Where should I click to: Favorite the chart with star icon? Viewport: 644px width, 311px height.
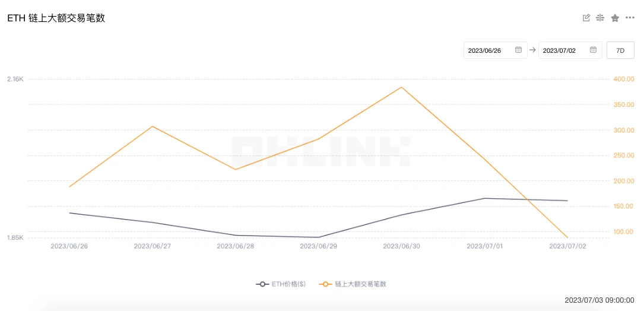(x=615, y=18)
